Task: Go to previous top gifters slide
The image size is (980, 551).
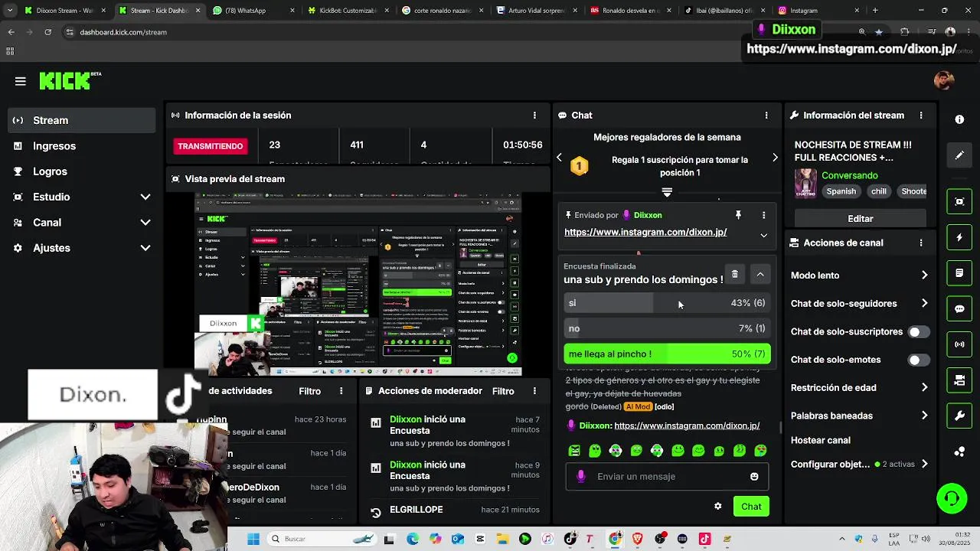Action: click(559, 157)
